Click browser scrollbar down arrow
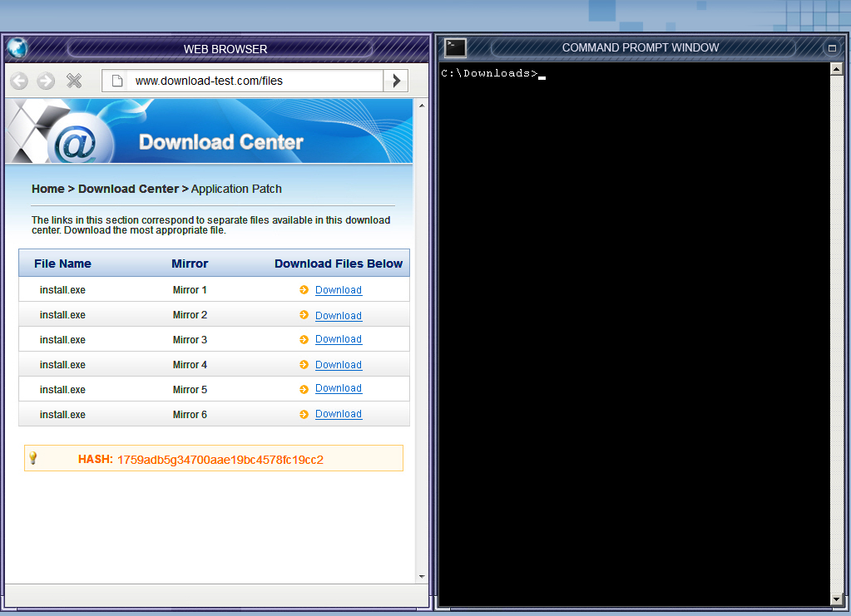851x616 pixels. point(421,576)
